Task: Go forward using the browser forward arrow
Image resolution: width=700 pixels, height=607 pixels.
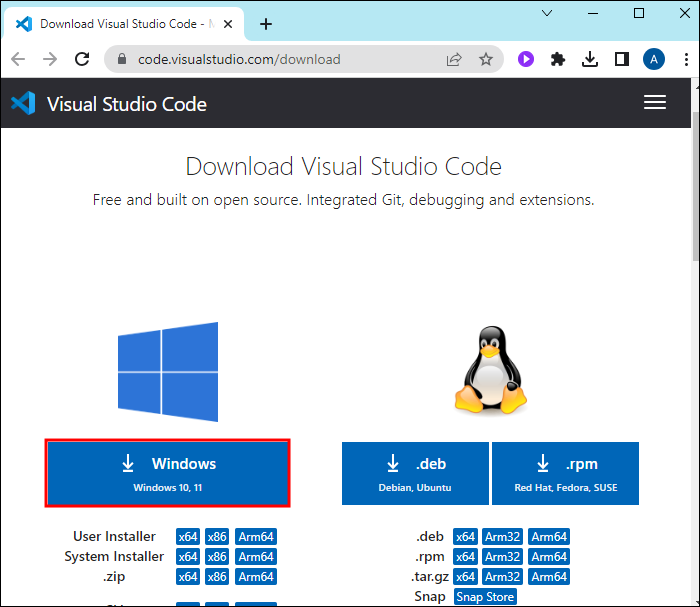Action: click(x=50, y=59)
